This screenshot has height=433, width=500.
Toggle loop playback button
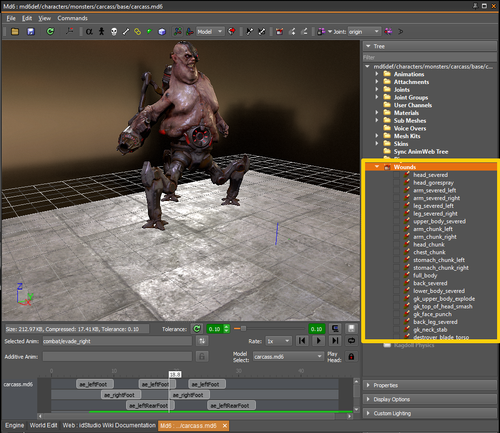[x=351, y=341]
